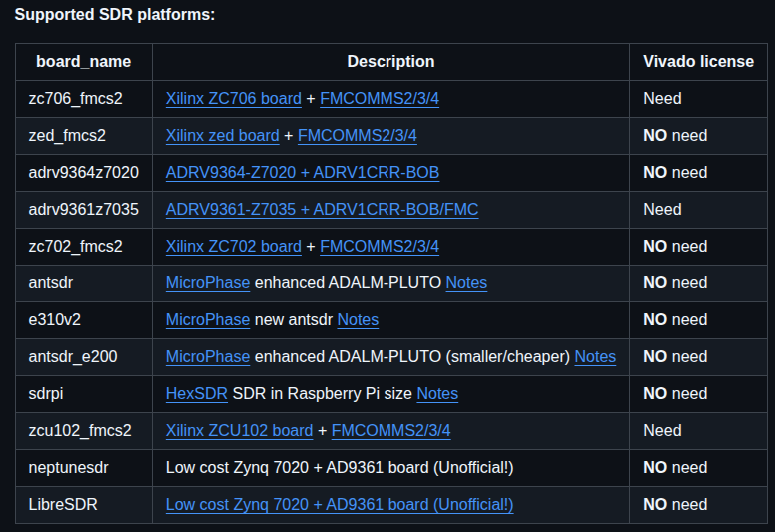The width and height of the screenshot is (775, 532).
Task: Click the zcu102_fmcs2 board name cell
Action: [84, 431]
